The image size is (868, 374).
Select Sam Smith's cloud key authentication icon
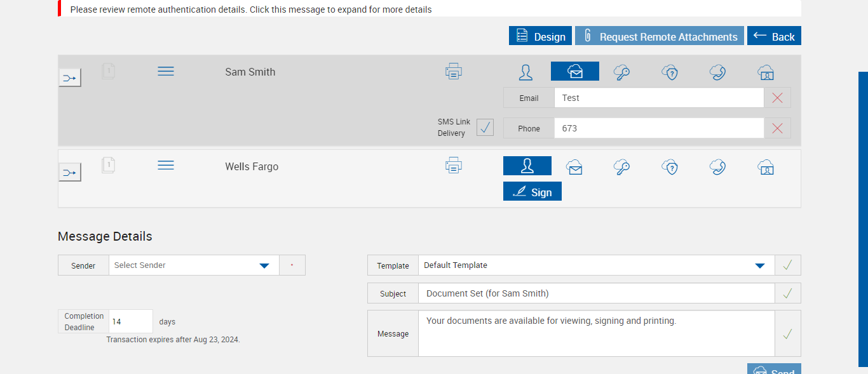(621, 72)
